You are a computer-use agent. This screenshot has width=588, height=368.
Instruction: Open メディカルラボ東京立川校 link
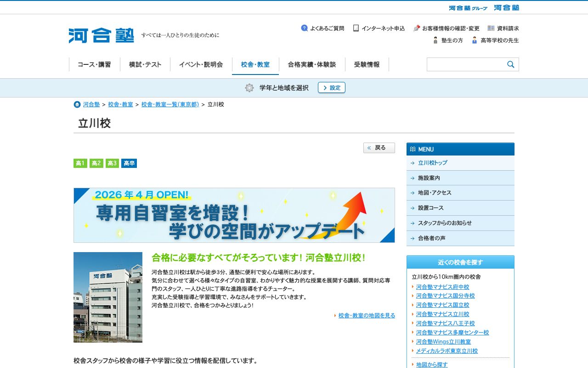click(447, 351)
